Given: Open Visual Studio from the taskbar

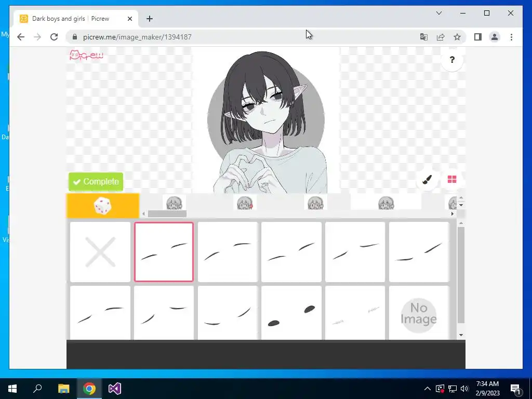Looking at the screenshot, I should (115, 389).
